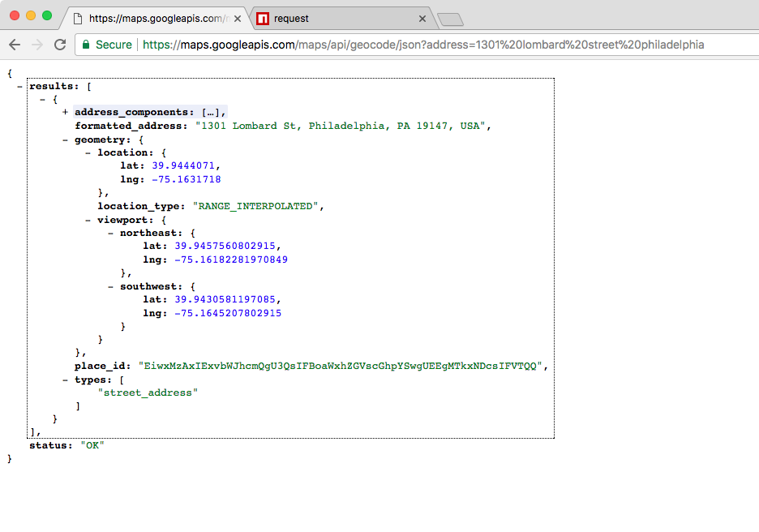Click the red favicon on the request tab
759x532 pixels.
263,18
